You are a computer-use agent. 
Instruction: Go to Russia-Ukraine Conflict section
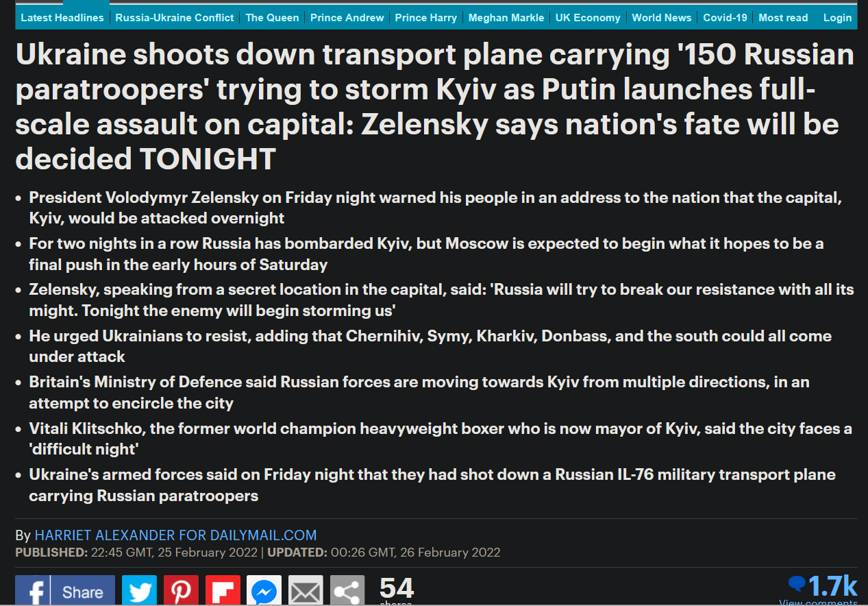click(175, 18)
